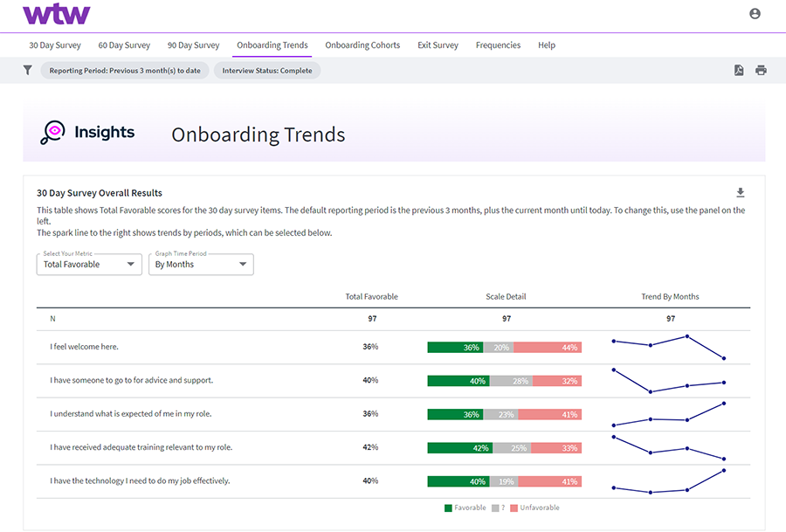Export the report to PDF
Screen dimensions: 786x532
pyautogui.click(x=738, y=71)
